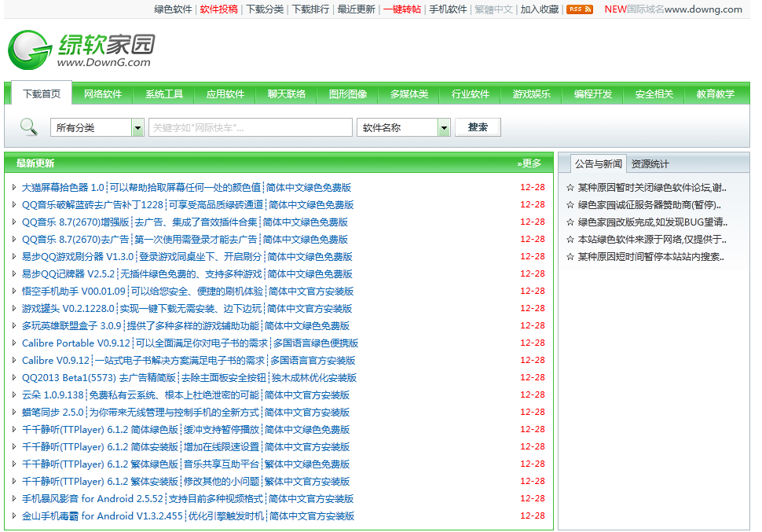The width and height of the screenshot is (762, 532).
Task: Click the 手机软件 top link
Action: click(448, 9)
